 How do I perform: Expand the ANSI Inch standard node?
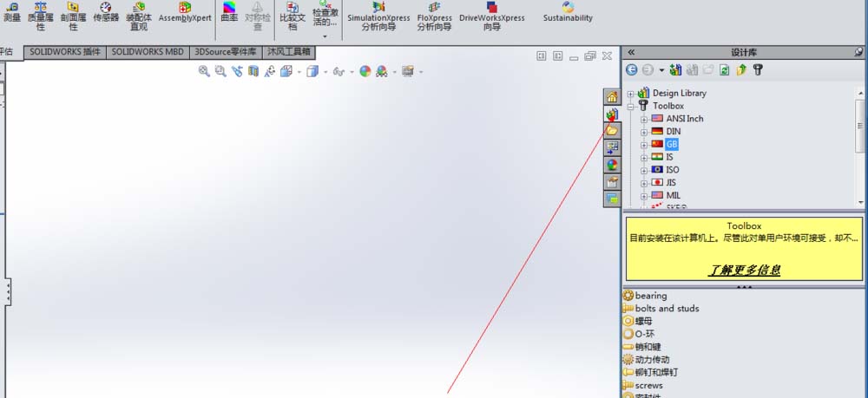(x=643, y=119)
